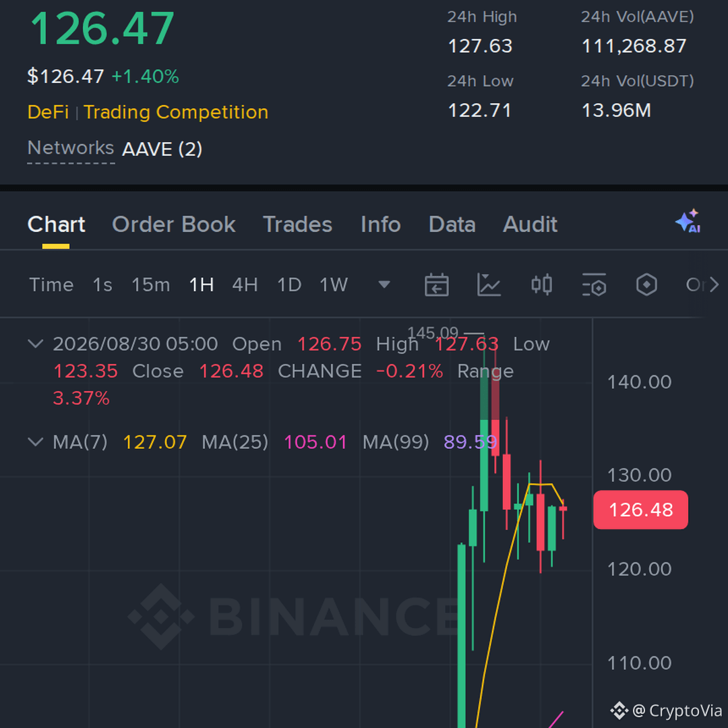
Task: Open the AI assistant sparkle icon
Action: (688, 221)
